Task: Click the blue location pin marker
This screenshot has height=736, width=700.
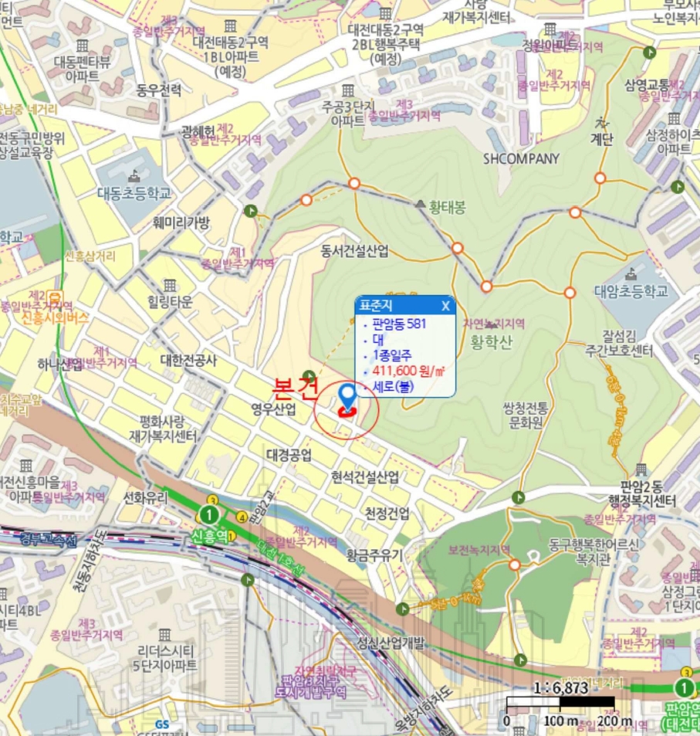Action: [347, 397]
